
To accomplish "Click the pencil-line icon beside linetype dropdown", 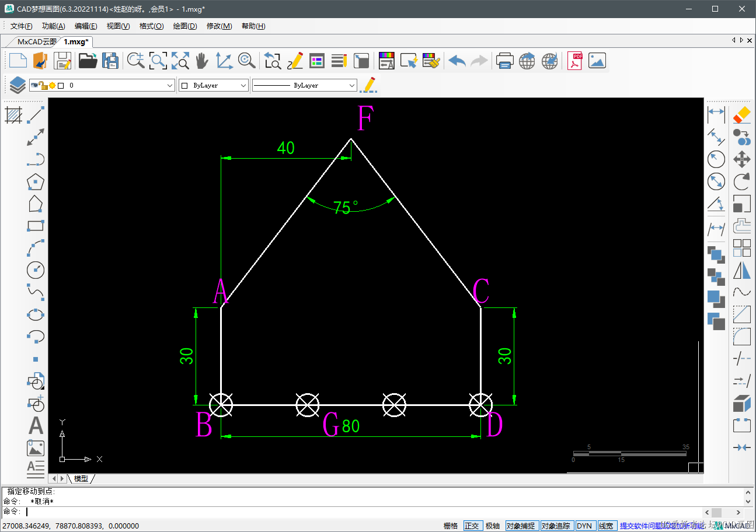I will tap(368, 85).
